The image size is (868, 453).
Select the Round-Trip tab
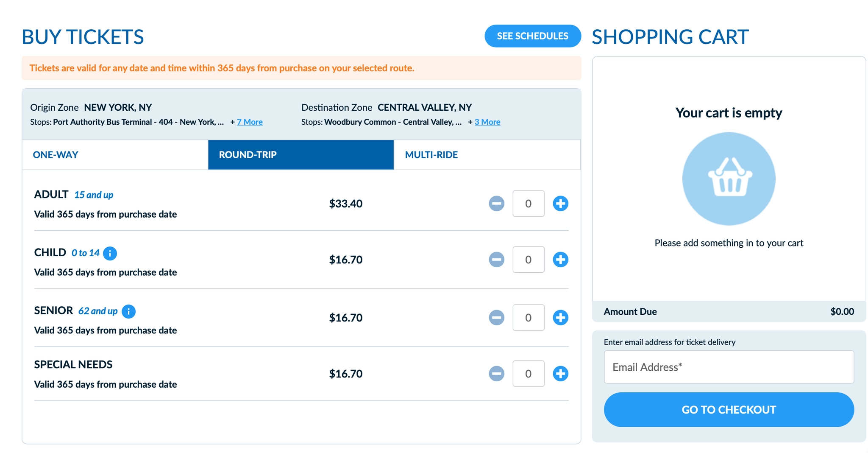point(300,155)
